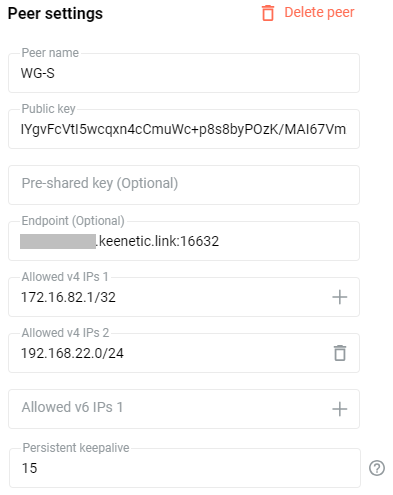The height and width of the screenshot is (495, 393).
Task: Select the empty Allowed v6 IPs 1 field
Action: pos(184,409)
